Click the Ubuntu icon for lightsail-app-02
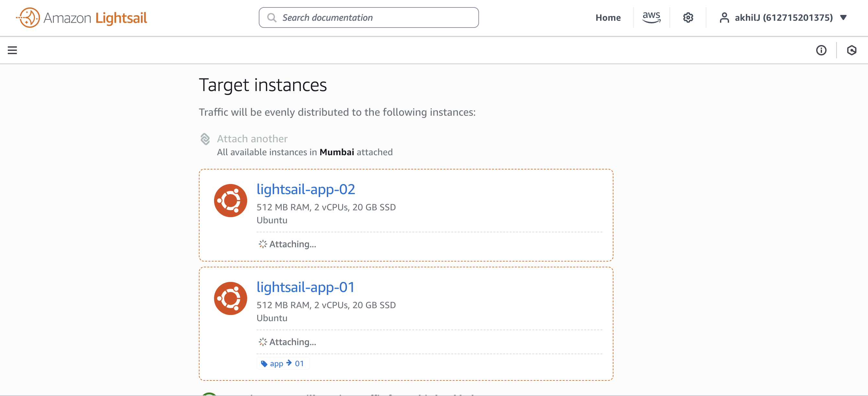This screenshot has height=396, width=868. pyautogui.click(x=231, y=201)
